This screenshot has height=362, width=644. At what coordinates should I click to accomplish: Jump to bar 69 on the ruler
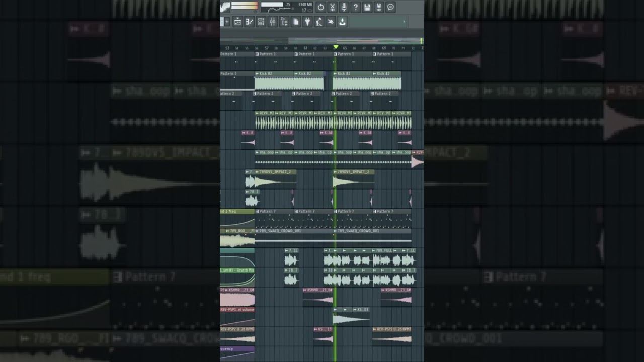[x=384, y=48]
